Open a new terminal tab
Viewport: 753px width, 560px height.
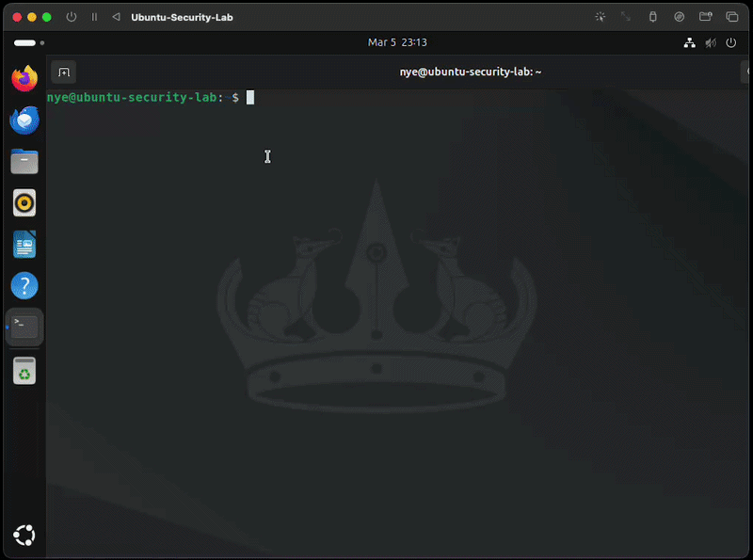[x=64, y=72]
